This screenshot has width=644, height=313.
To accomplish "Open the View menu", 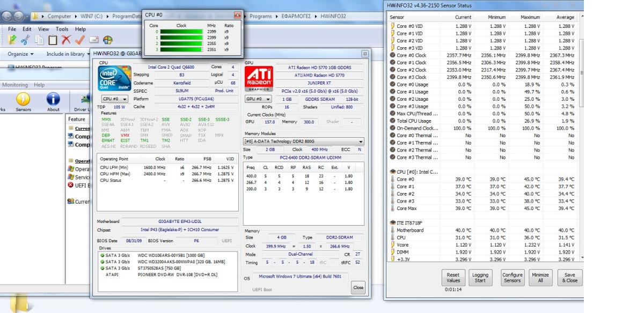I will pyautogui.click(x=44, y=28).
